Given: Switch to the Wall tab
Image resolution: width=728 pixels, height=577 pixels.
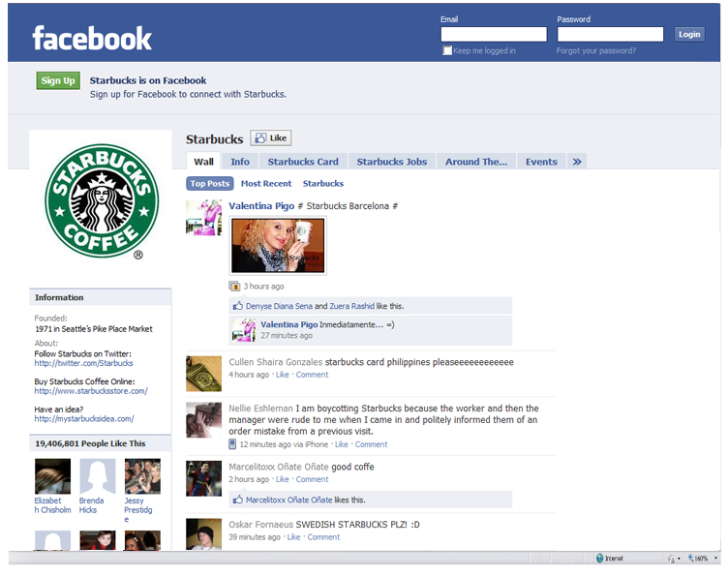Looking at the screenshot, I should (204, 162).
